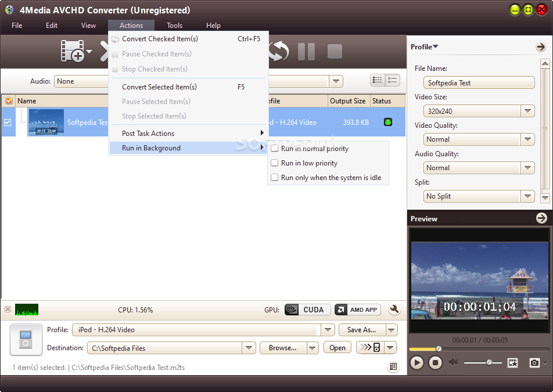The height and width of the screenshot is (392, 553).
Task: Mute the preview volume speaker
Action: (x=453, y=362)
